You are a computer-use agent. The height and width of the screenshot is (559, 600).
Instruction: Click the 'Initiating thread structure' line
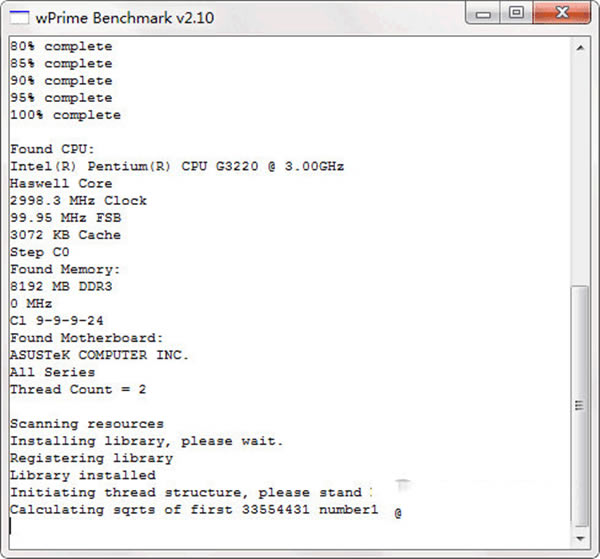click(191, 492)
